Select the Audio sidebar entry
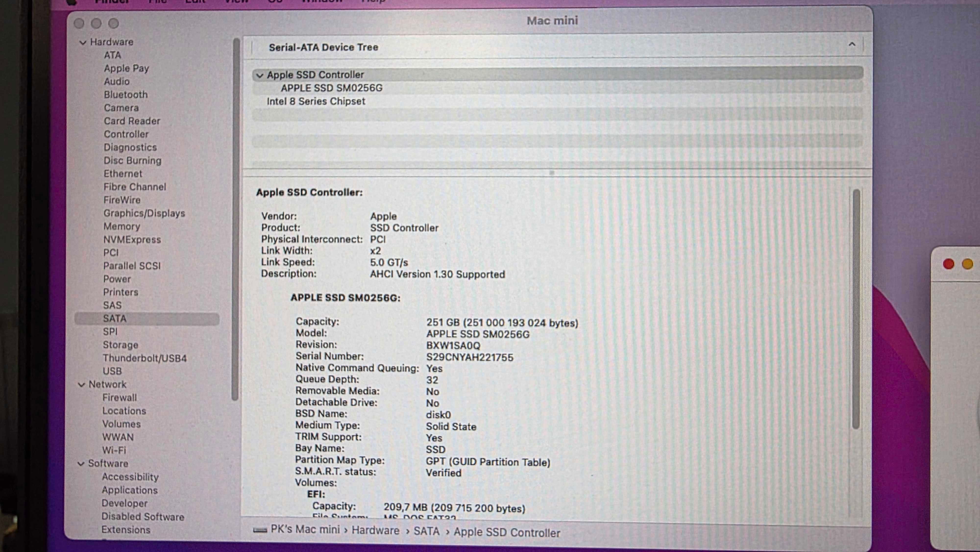 (x=117, y=81)
